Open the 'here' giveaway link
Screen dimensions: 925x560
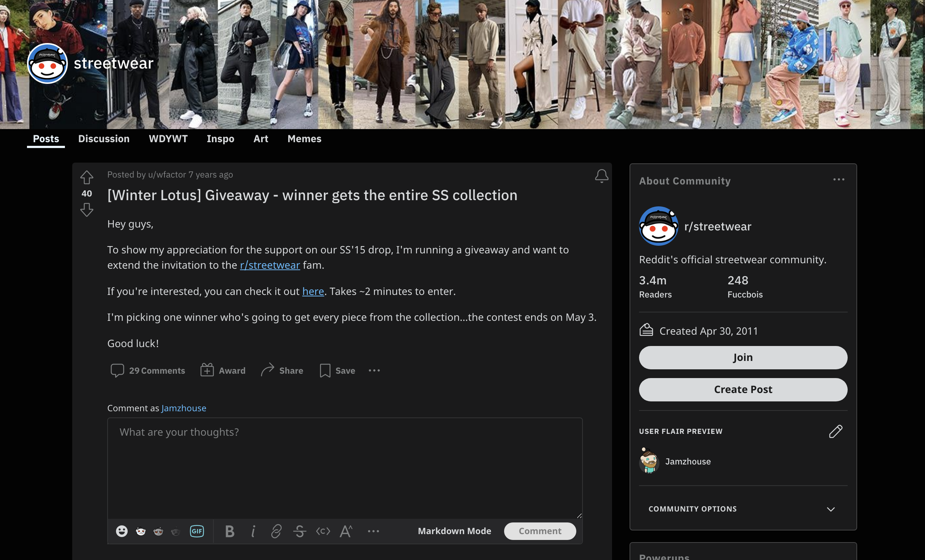click(313, 291)
